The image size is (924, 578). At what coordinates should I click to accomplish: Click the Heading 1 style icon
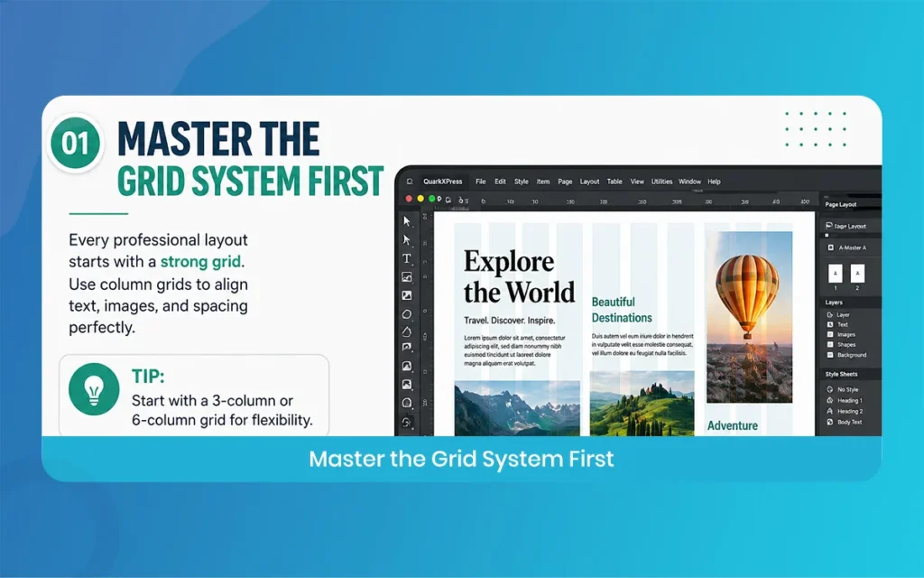830,400
